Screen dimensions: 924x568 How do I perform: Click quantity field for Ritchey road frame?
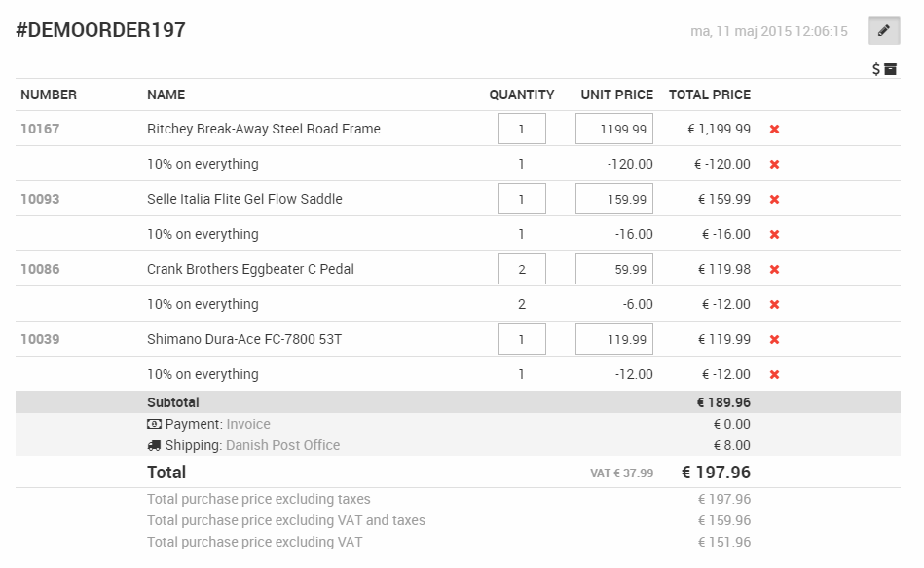[521, 129]
